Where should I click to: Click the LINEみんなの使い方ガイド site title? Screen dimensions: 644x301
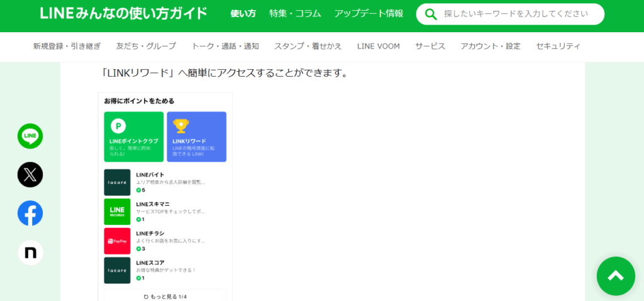(x=123, y=14)
